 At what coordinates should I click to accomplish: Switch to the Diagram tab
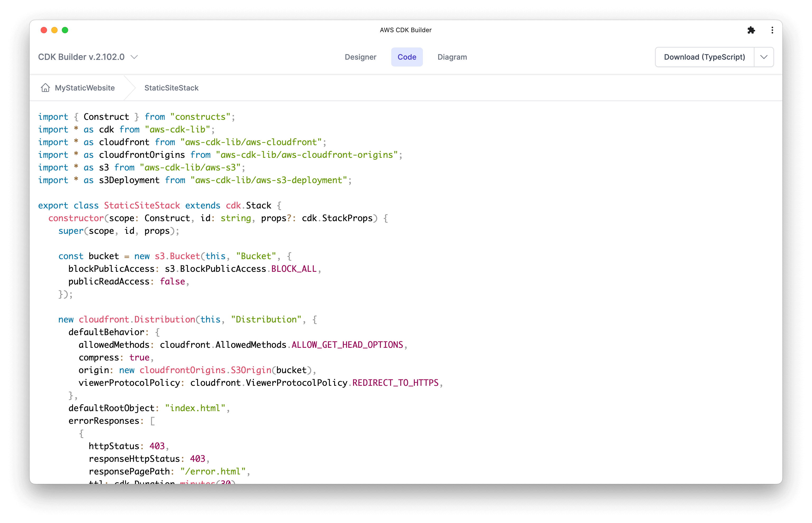pyautogui.click(x=452, y=57)
